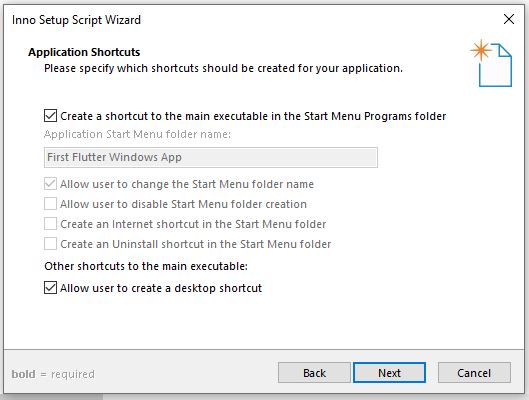Toggle Allow user to change Start Menu folder name

click(50, 184)
